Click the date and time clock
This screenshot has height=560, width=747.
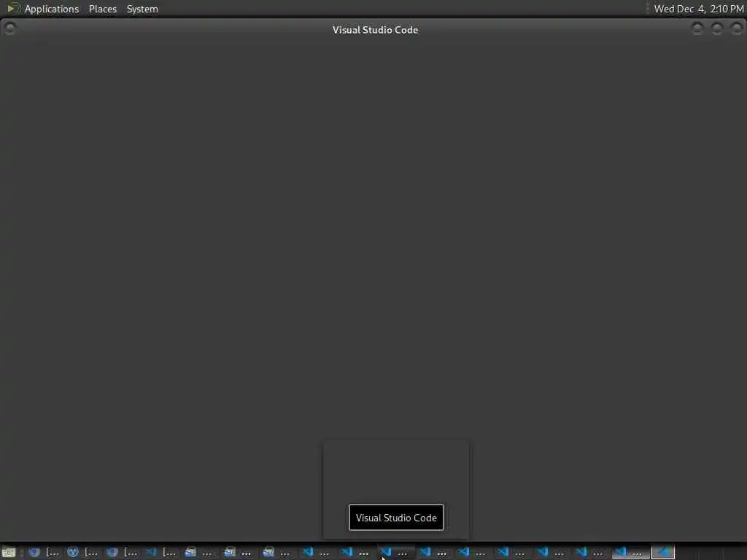tap(698, 9)
